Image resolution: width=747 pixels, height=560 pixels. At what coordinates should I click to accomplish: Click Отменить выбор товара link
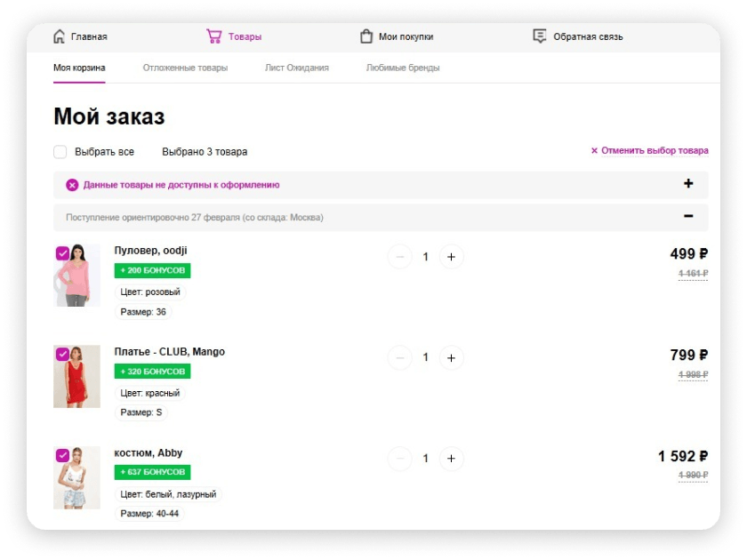coord(649,151)
